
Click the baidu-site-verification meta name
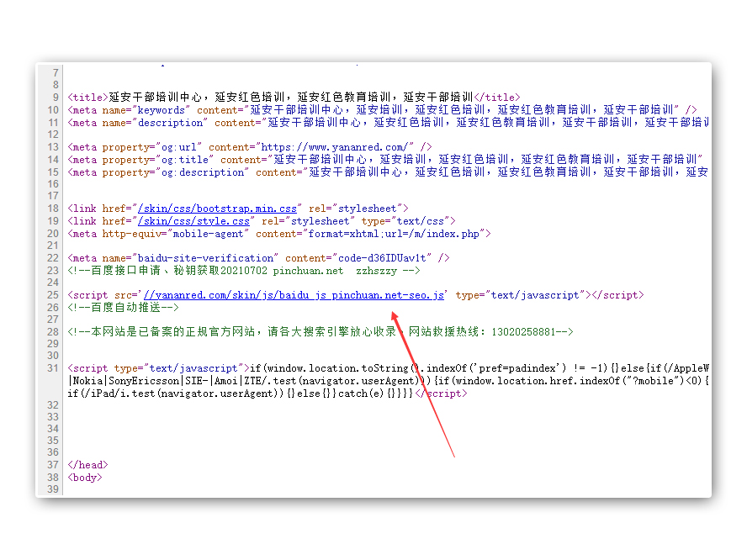click(x=202, y=258)
